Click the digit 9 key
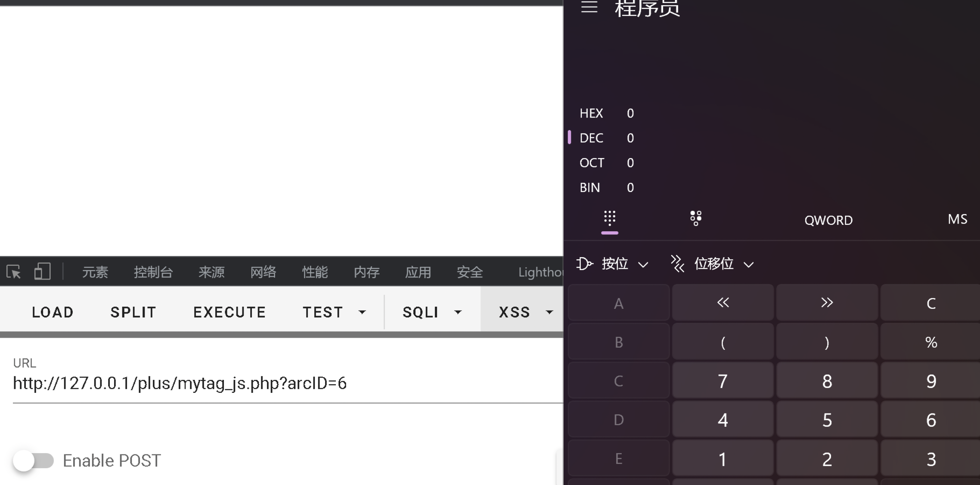The image size is (980, 485). (931, 381)
